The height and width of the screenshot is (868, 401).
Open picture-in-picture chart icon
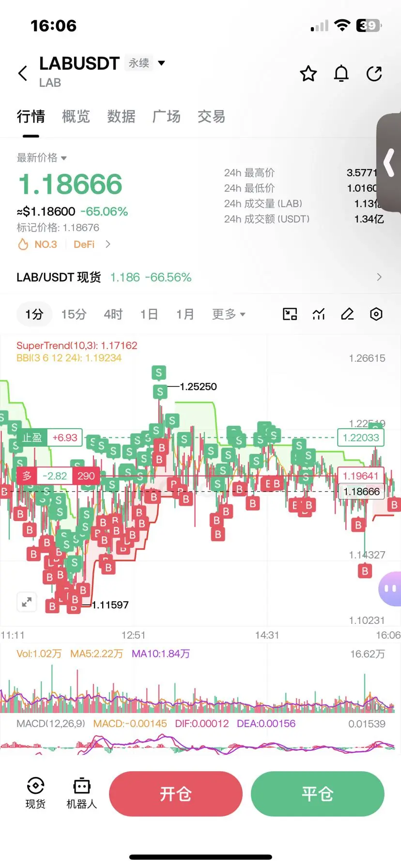[290, 314]
